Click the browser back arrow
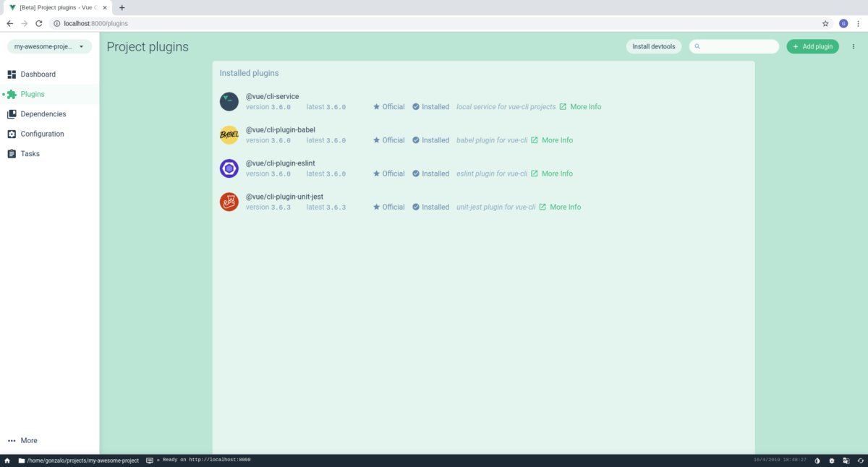 (x=9, y=23)
